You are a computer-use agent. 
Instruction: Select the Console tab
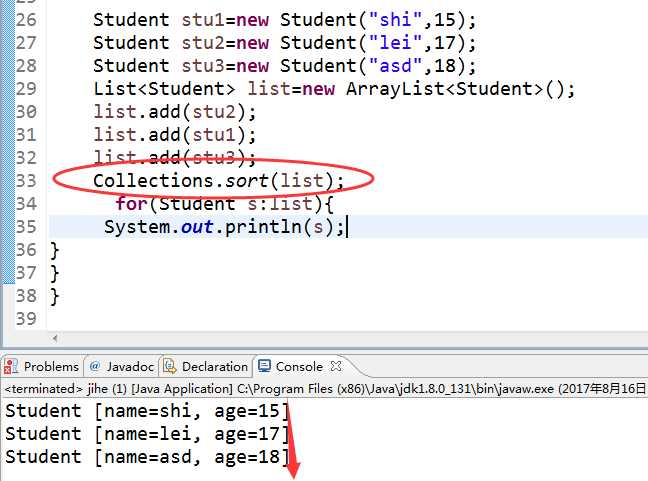[x=299, y=367]
